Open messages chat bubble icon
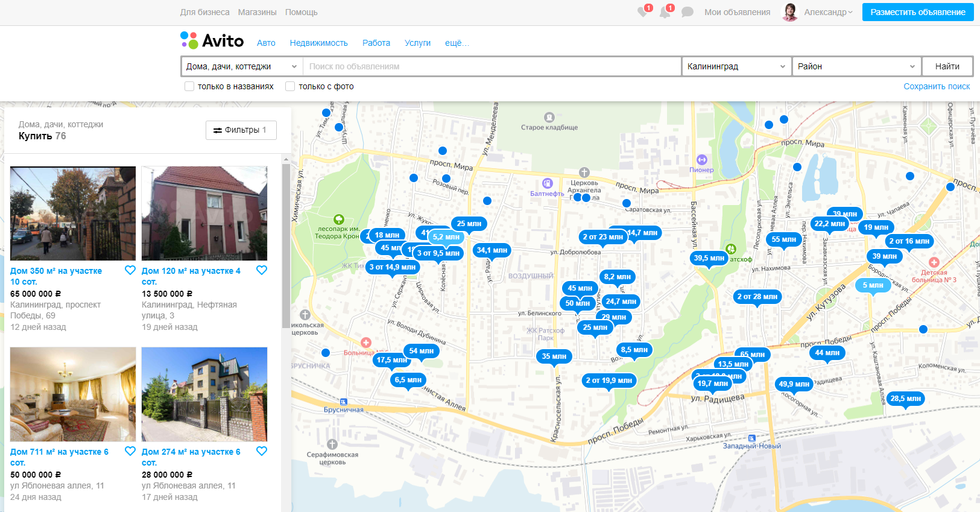 [x=687, y=12]
